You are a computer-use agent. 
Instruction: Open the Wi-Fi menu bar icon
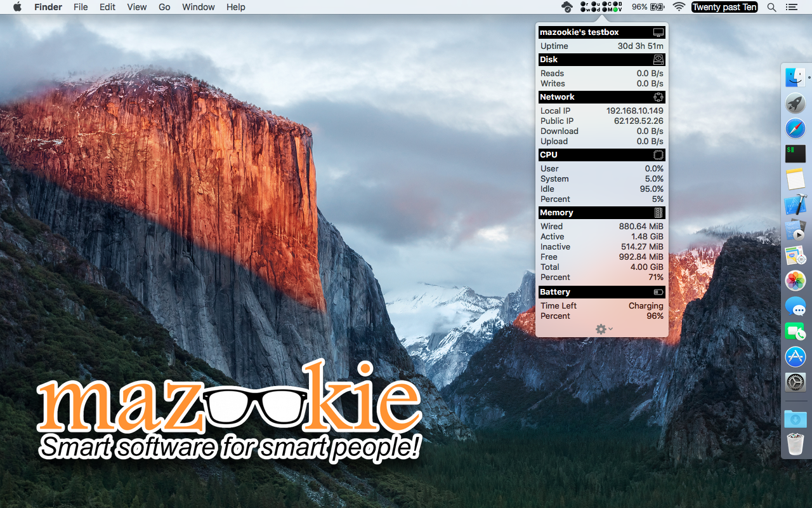coord(679,7)
